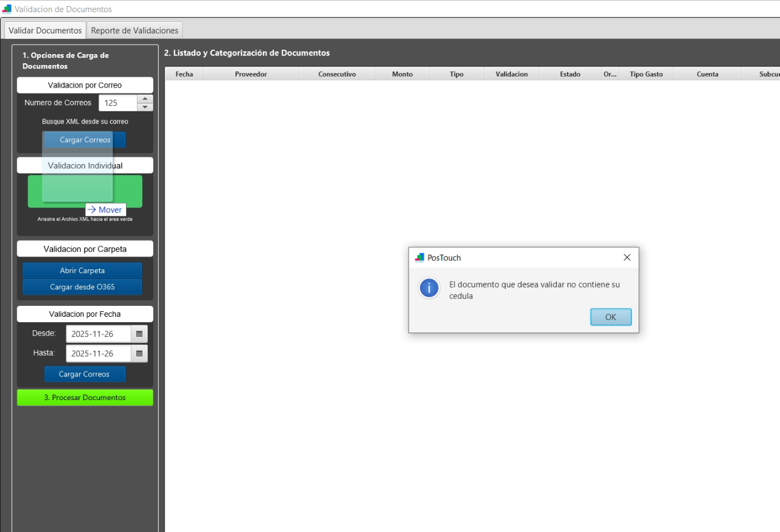Click the Numero de Correos input field
The width and height of the screenshot is (780, 532).
click(117, 103)
